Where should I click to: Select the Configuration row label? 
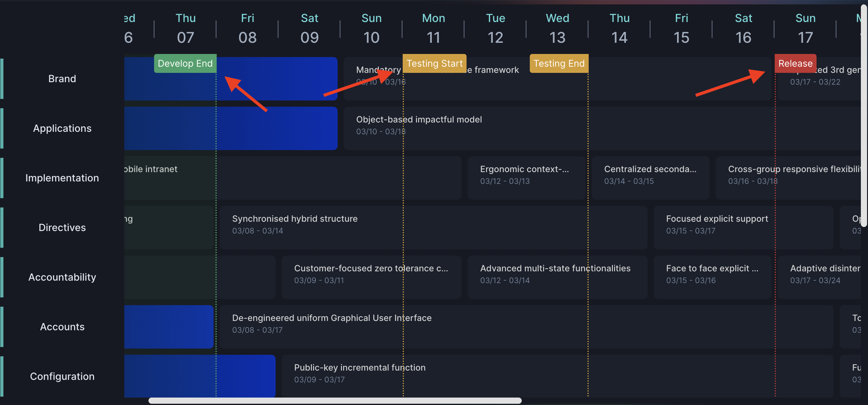click(62, 376)
